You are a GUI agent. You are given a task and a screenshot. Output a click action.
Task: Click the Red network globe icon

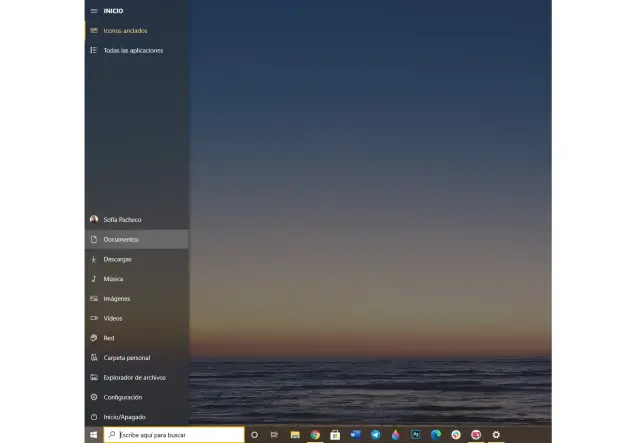(x=94, y=338)
